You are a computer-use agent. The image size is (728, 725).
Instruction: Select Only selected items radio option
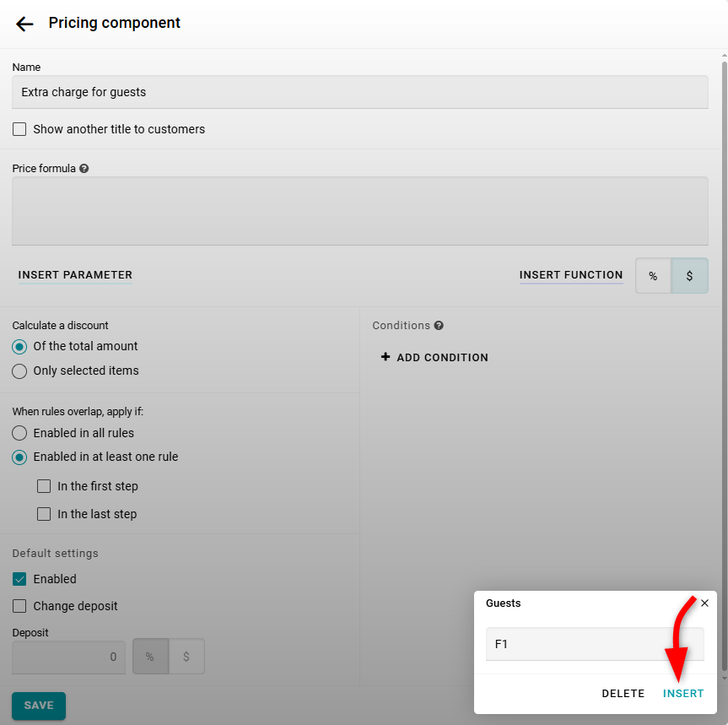19,371
